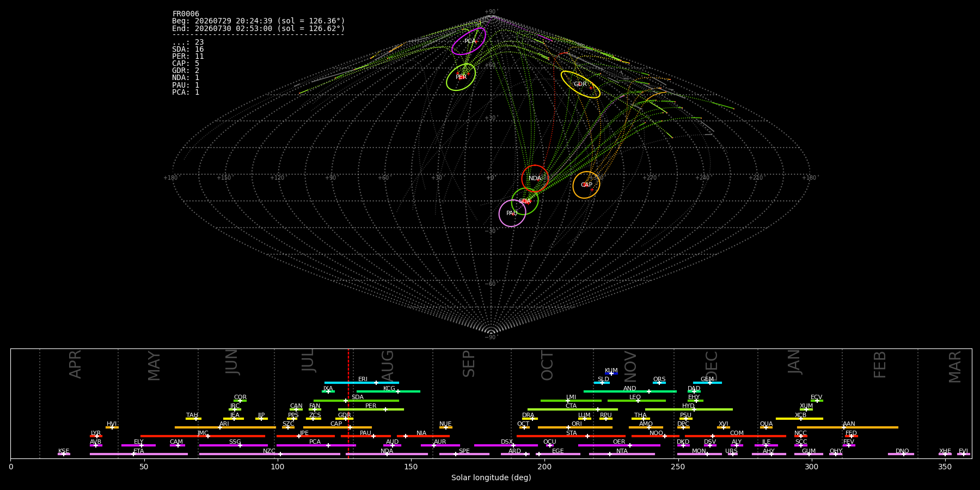The width and height of the screenshot is (980, 490).
Task: Click the NDA red radiant circle
Action: 535,179
